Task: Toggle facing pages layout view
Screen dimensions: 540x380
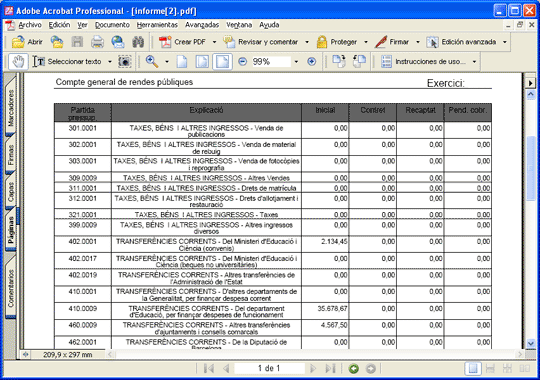Action: point(525,369)
